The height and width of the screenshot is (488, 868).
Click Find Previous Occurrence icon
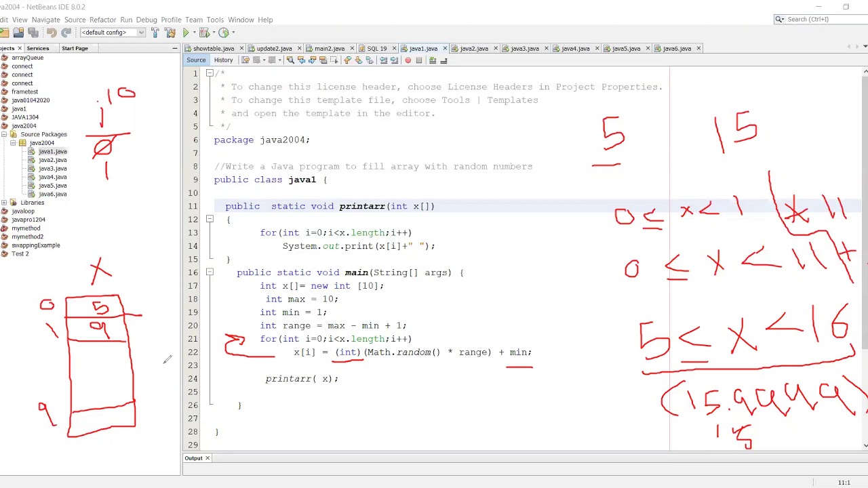pyautogui.click(x=301, y=60)
